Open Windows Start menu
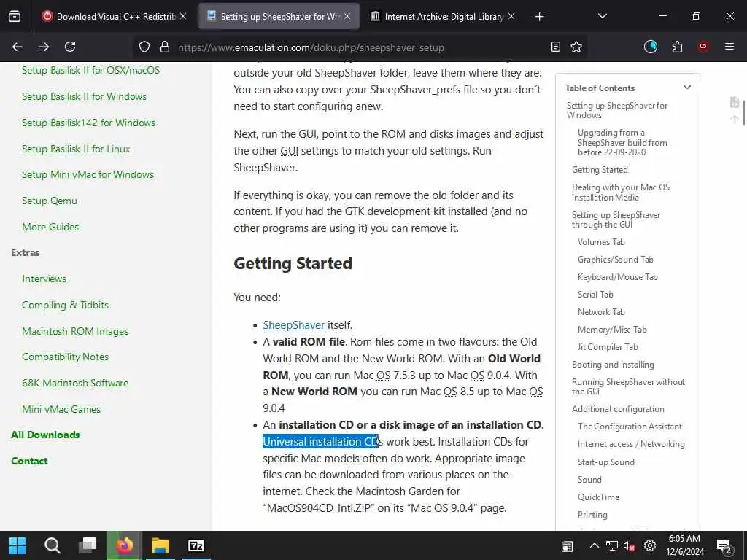This screenshot has height=560, width=747. [x=18, y=545]
